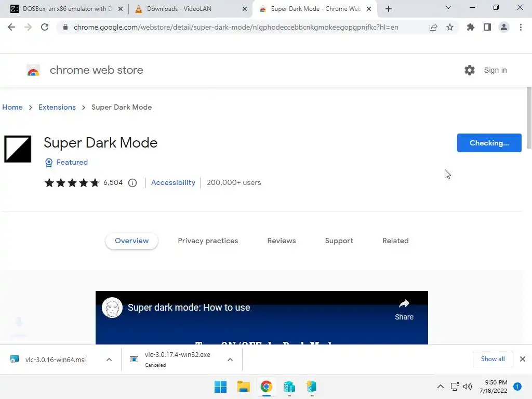Open the Reviews tab
This screenshot has width=532, height=399.
[x=282, y=241]
